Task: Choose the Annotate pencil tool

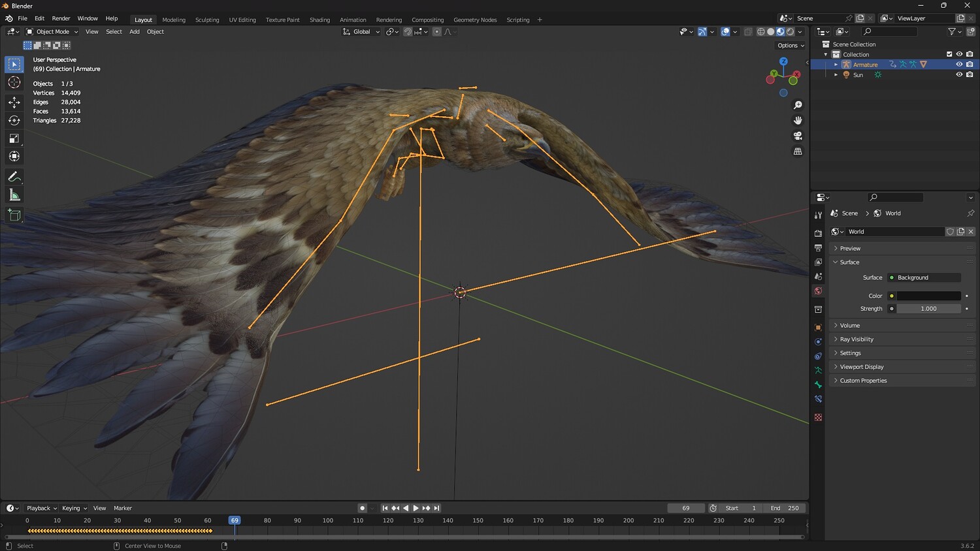Action: 14,177
